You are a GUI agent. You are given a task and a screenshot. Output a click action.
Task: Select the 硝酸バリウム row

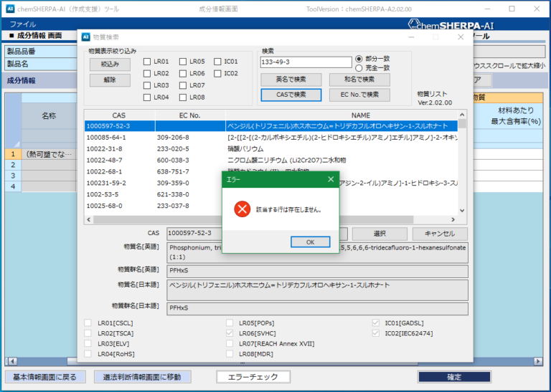[271, 149]
